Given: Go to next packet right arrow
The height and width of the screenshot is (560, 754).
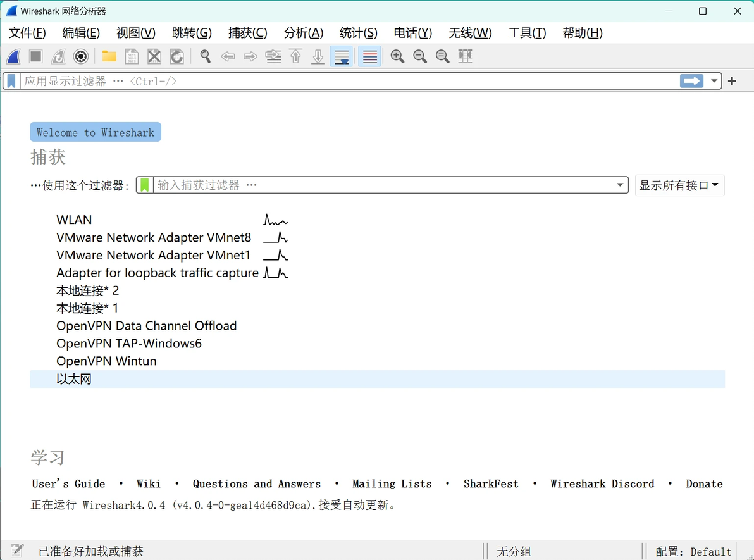Looking at the screenshot, I should (250, 56).
